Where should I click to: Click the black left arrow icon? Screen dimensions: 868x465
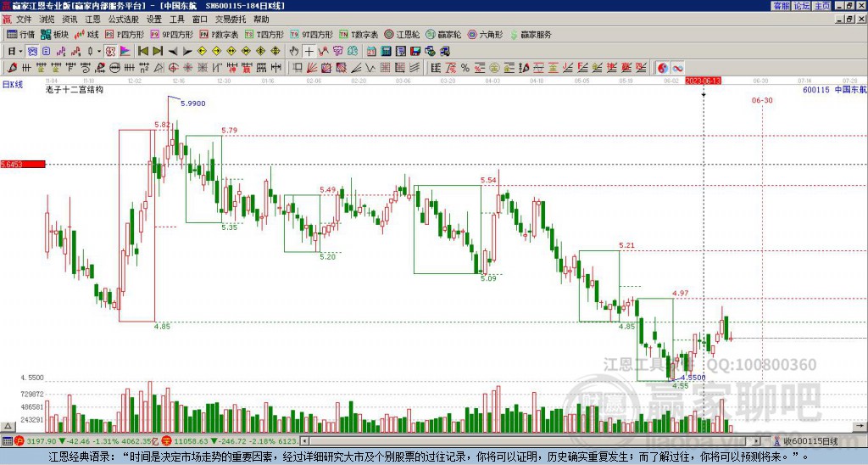point(172,52)
